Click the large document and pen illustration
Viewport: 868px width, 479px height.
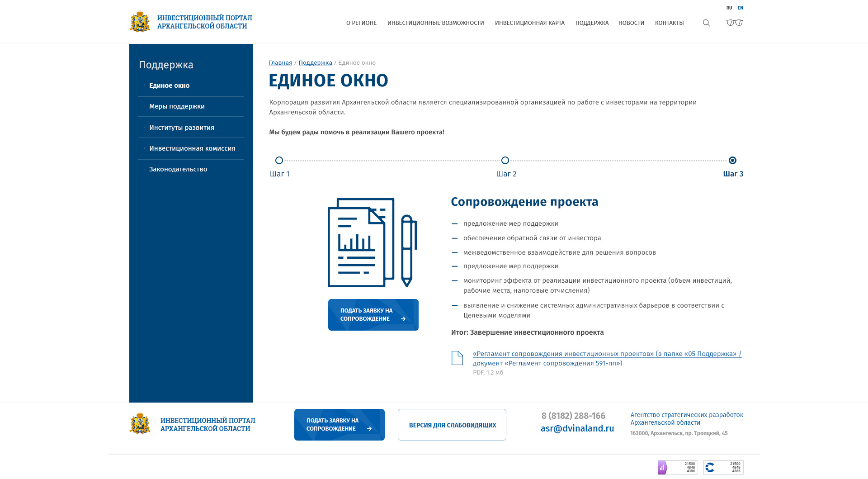tap(372, 242)
